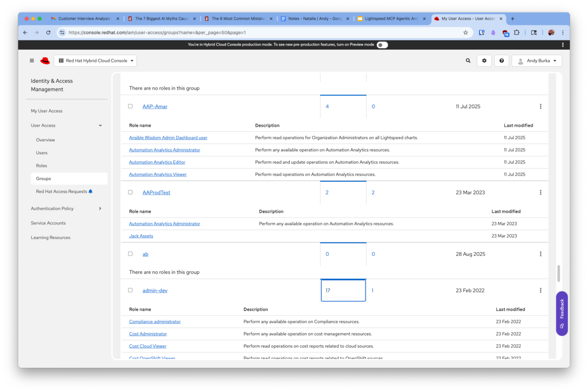Open the Jack Assets role link

click(141, 236)
